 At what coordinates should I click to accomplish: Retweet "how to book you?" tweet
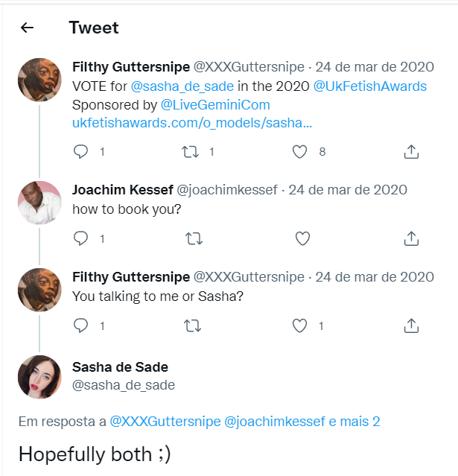coord(193,239)
